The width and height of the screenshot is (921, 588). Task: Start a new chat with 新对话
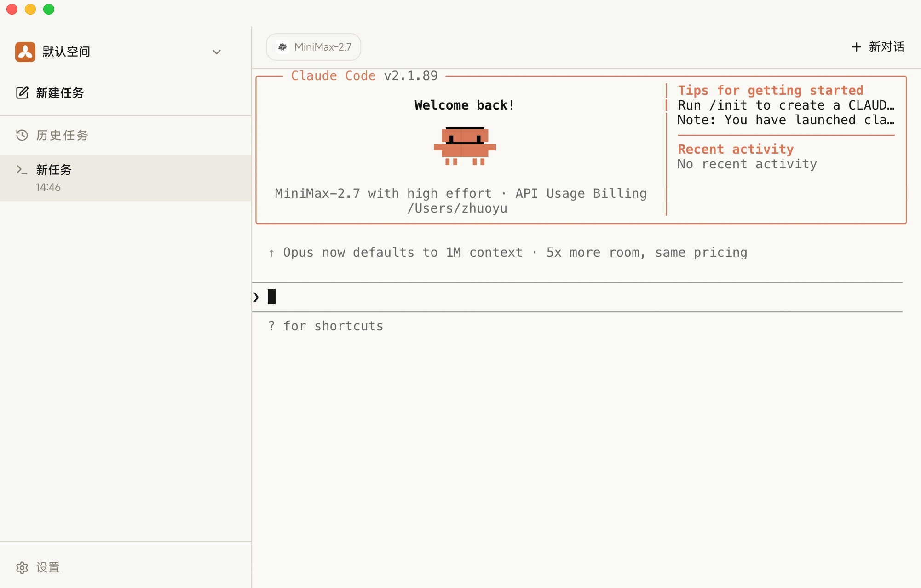[x=886, y=47]
